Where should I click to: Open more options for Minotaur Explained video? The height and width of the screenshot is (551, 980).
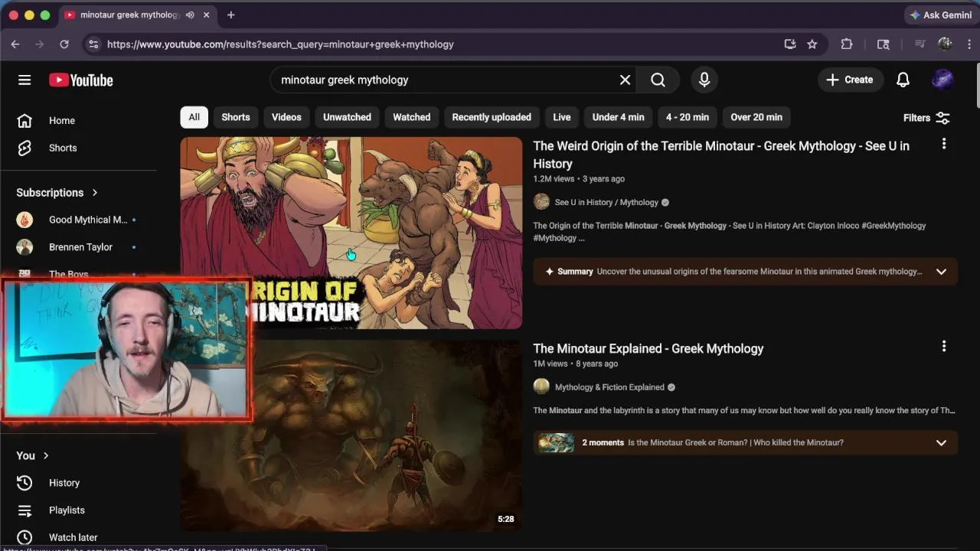tap(943, 347)
